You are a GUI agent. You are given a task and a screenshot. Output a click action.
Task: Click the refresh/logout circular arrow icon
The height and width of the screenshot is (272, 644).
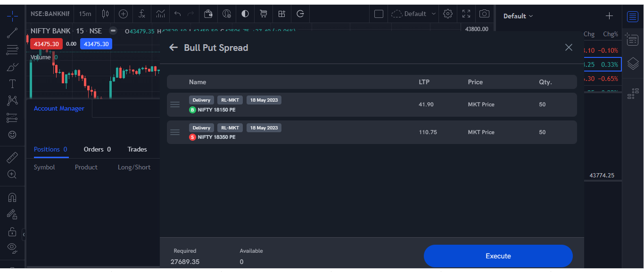point(300,14)
